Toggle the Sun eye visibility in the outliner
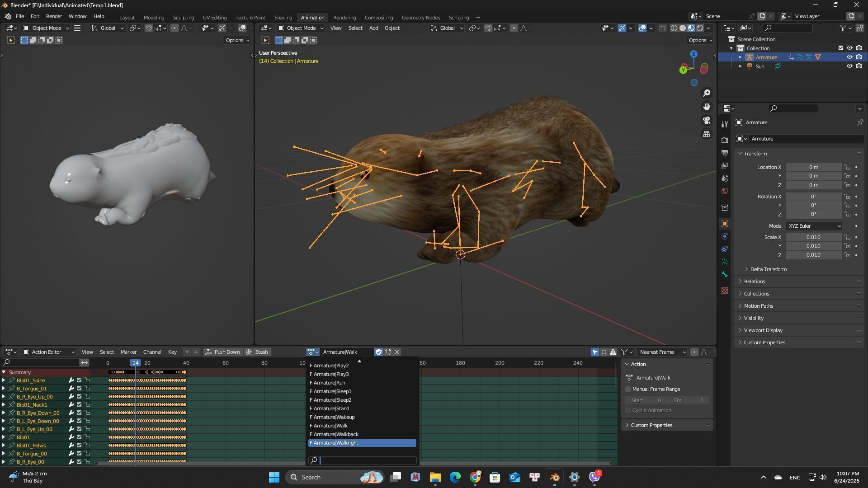 [x=849, y=66]
